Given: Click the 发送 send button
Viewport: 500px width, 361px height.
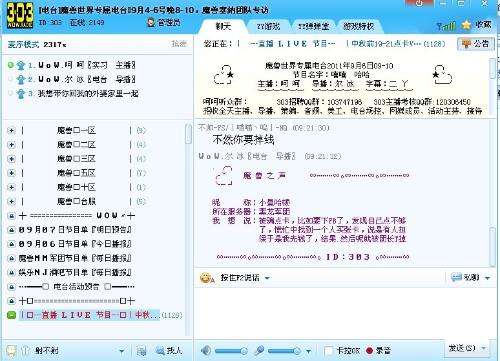Looking at the screenshot, I should click(x=462, y=348).
